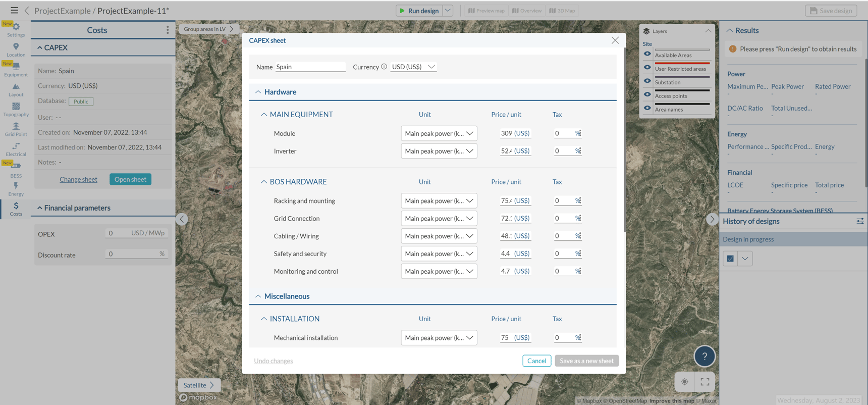Open the Equipment sidebar section
The image size is (868, 405).
point(16,70)
